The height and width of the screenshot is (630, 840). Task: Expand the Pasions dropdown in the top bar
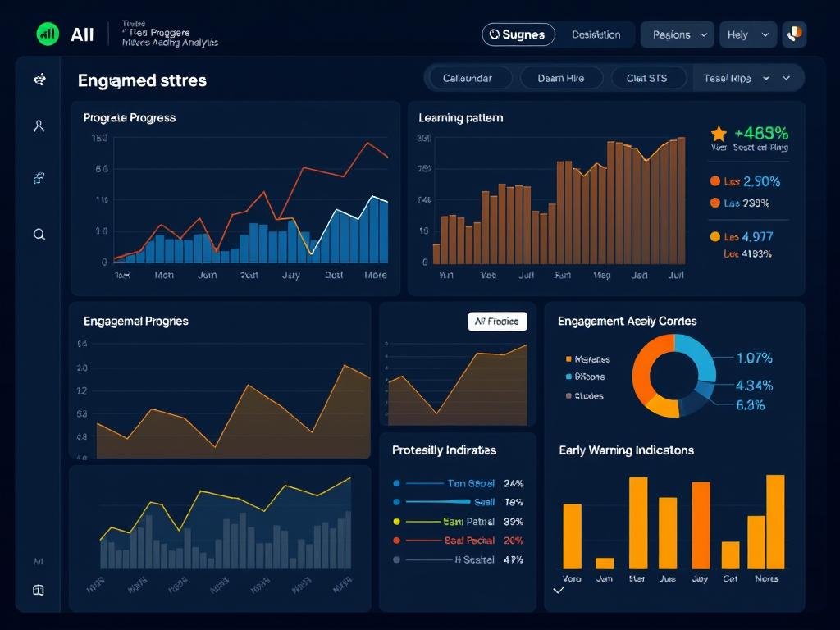677,34
